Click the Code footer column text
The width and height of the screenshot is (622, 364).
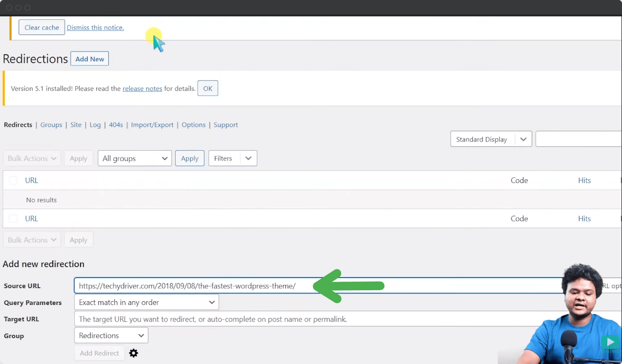pos(520,219)
